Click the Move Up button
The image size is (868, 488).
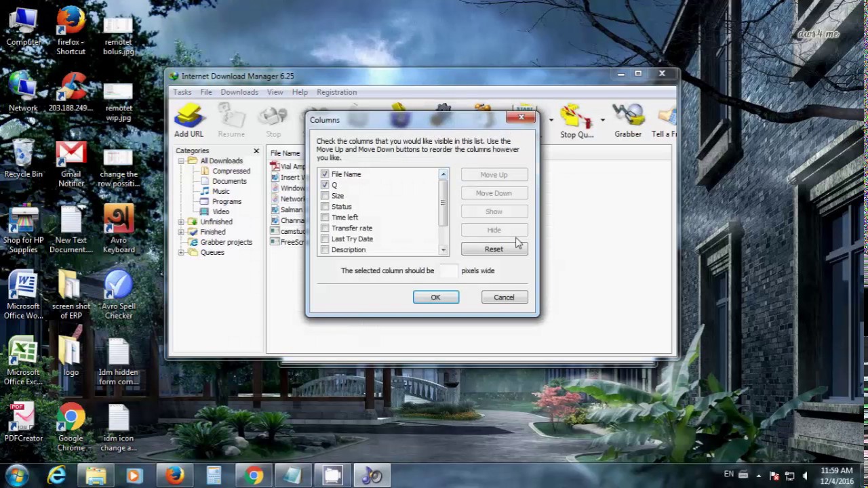(x=494, y=175)
